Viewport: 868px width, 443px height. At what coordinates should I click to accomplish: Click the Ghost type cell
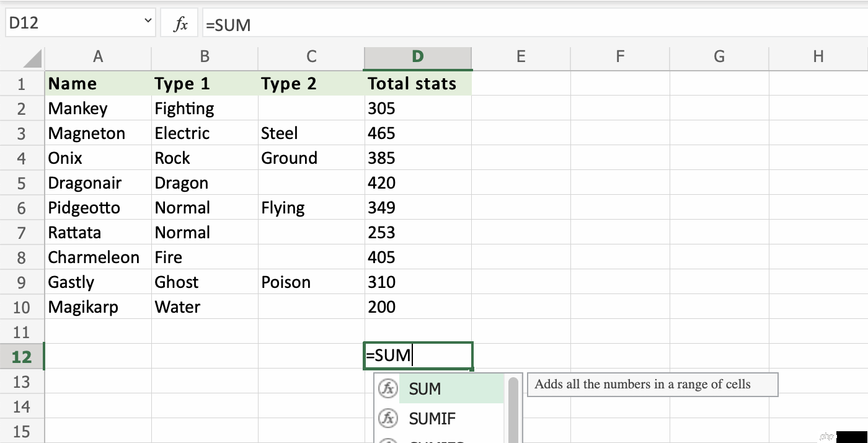coord(205,282)
